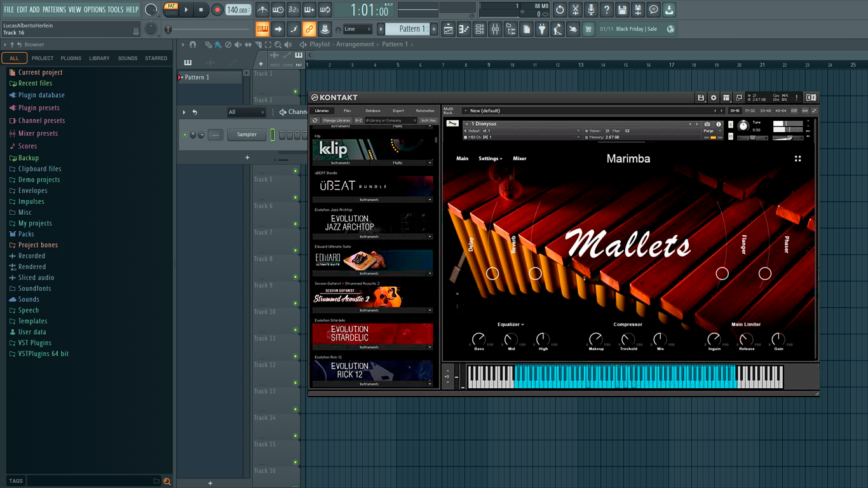Toggle the Delay effect circle on Mallets
This screenshot has height=488, width=868.
pos(492,273)
